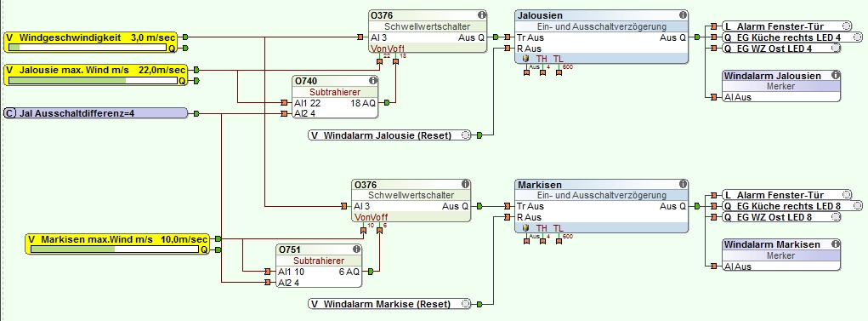The image size is (868, 321).
Task: Click the Jalousie max. Wind slider bar
Action: tap(94, 80)
